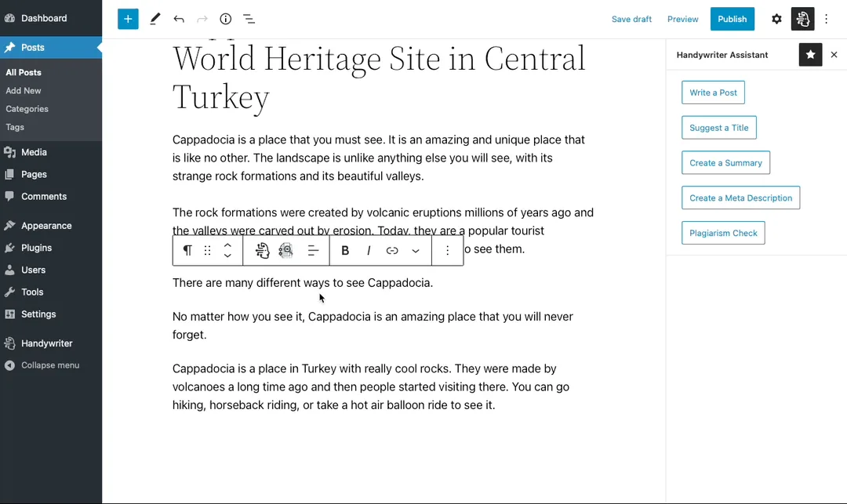The height and width of the screenshot is (504, 847).
Task: Select All Posts submenu item
Action: tap(24, 72)
